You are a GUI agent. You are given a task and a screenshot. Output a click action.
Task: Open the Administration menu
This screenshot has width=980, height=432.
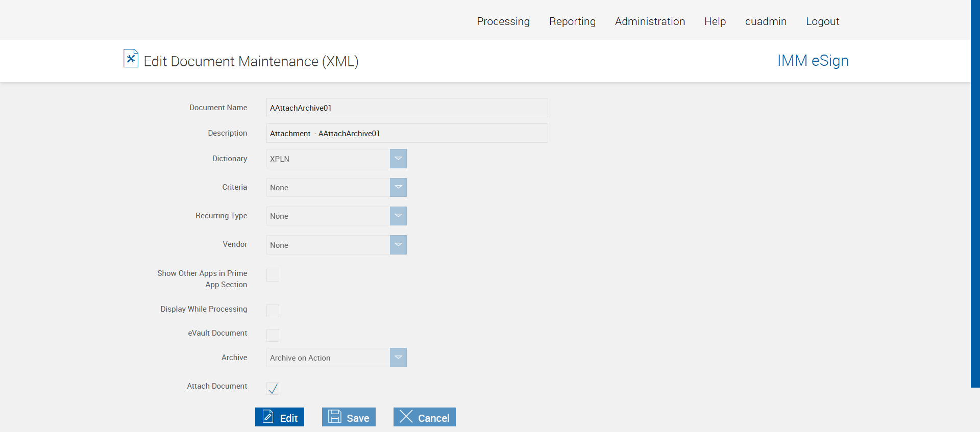[x=650, y=21]
